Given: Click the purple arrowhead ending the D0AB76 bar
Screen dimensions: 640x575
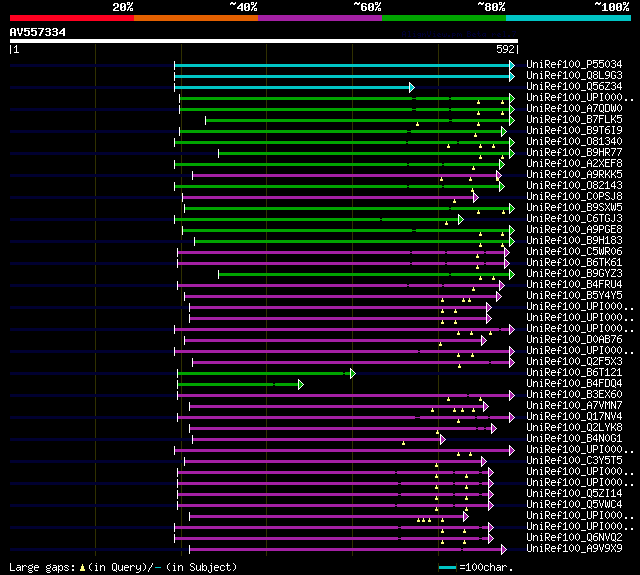Looking at the screenshot, I should [484, 340].
